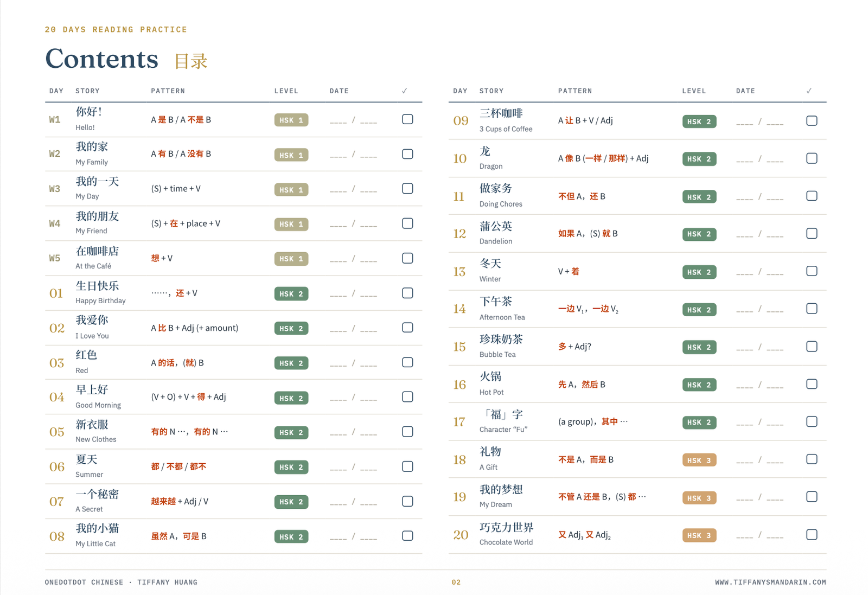This screenshot has width=868, height=595.
Task: Click the pattern 一边 V1，一边 V2
Action: [x=588, y=309]
